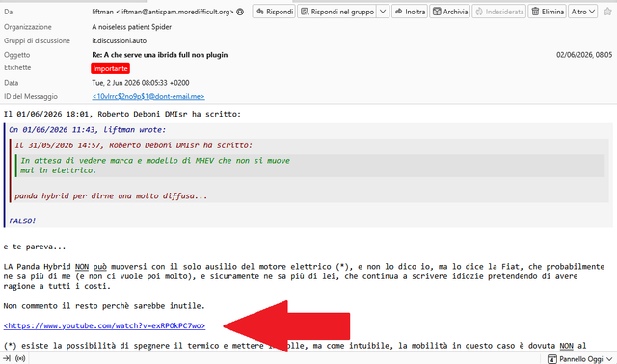Delete the message with Elimina

[547, 12]
